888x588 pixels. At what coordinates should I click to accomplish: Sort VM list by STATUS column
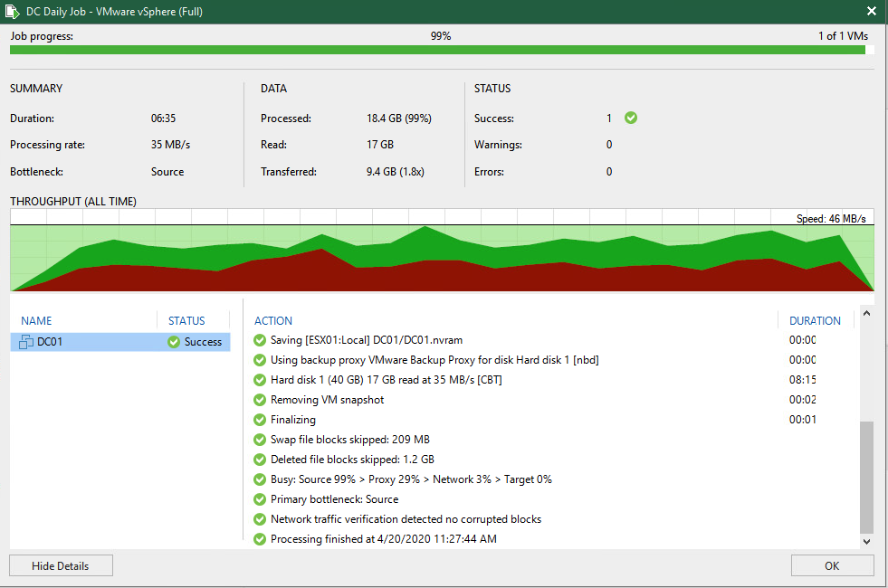pos(186,321)
